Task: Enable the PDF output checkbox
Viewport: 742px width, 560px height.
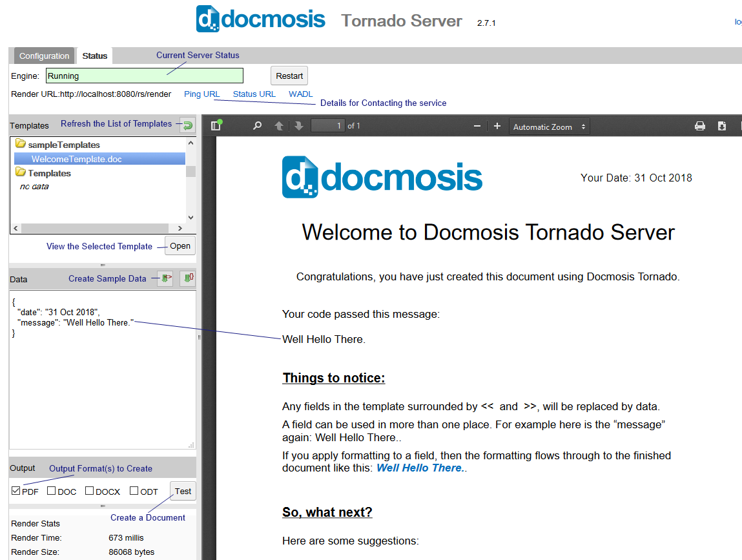Action: click(16, 490)
